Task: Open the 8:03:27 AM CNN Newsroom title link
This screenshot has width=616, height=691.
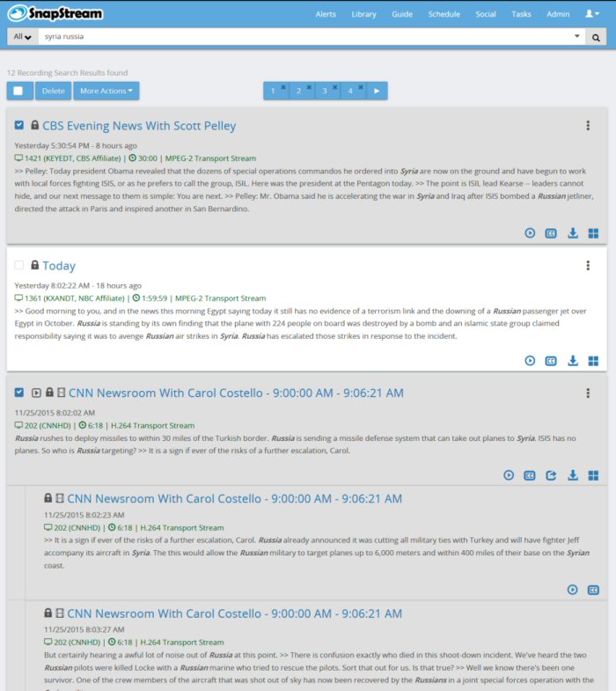Action: pyautogui.click(x=234, y=614)
